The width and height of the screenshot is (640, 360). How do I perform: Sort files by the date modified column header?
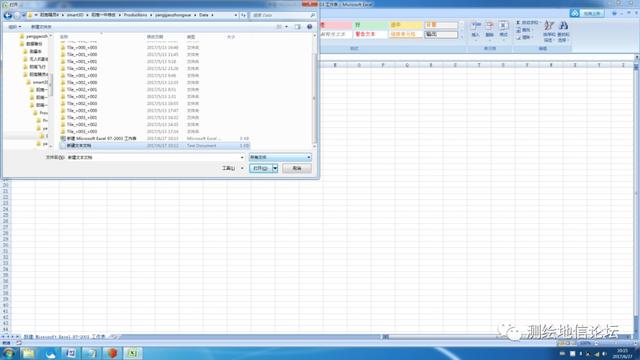[155, 37]
